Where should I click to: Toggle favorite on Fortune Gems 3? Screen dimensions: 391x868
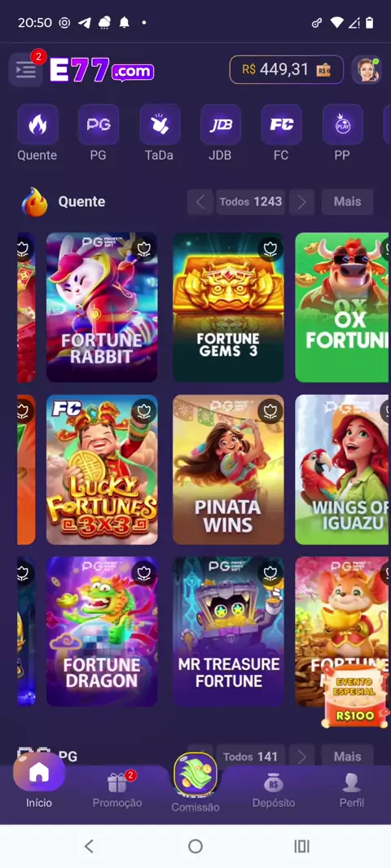[270, 249]
